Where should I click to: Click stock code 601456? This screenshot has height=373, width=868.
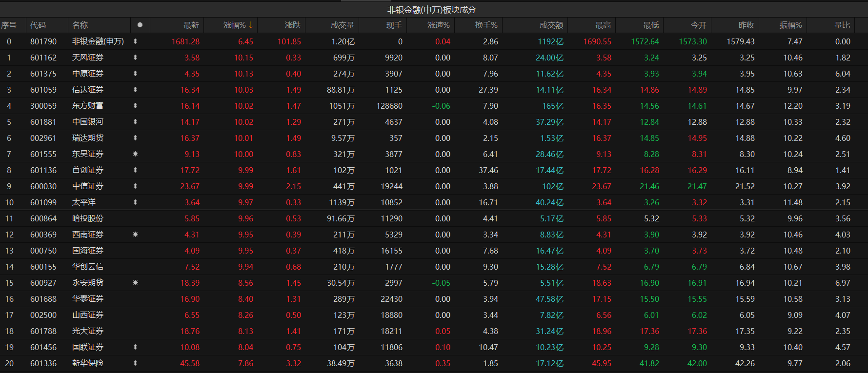[x=43, y=347]
